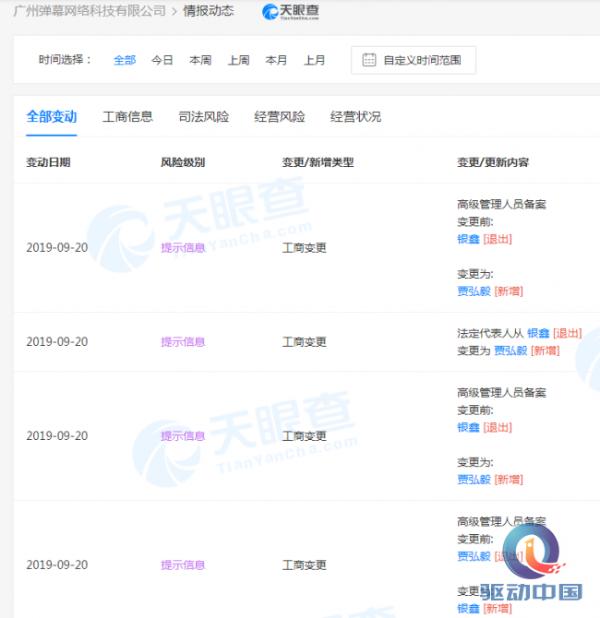Open 银鑫 link in 法定代表人 row
The image size is (600, 618).
[538, 333]
